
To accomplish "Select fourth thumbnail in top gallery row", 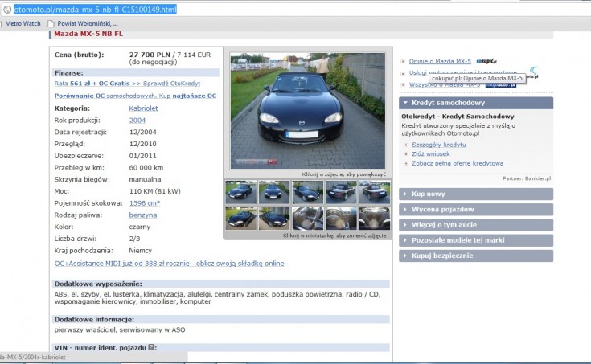I will pyautogui.click(x=341, y=192).
